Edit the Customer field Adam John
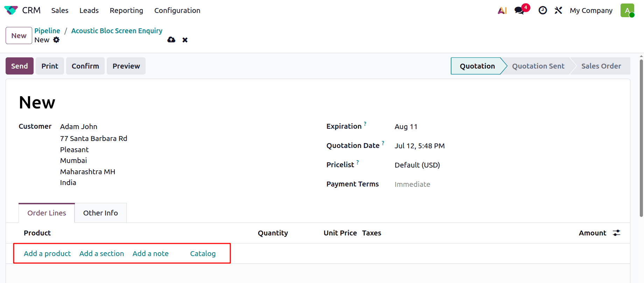This screenshot has height=283, width=644. point(79,127)
